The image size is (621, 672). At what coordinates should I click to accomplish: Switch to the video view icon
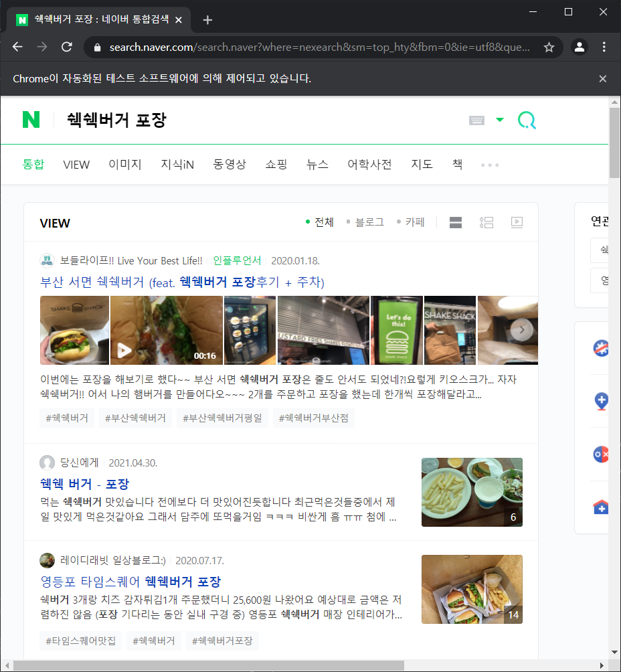[517, 222]
